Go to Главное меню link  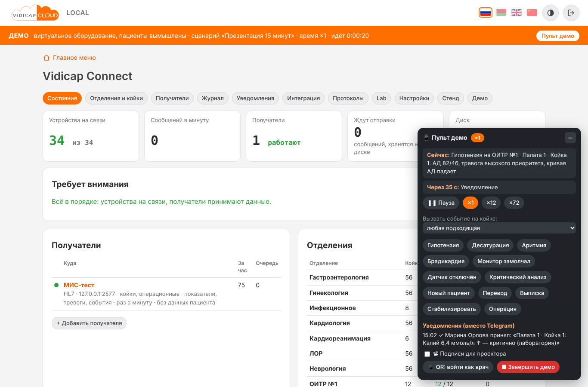click(69, 58)
